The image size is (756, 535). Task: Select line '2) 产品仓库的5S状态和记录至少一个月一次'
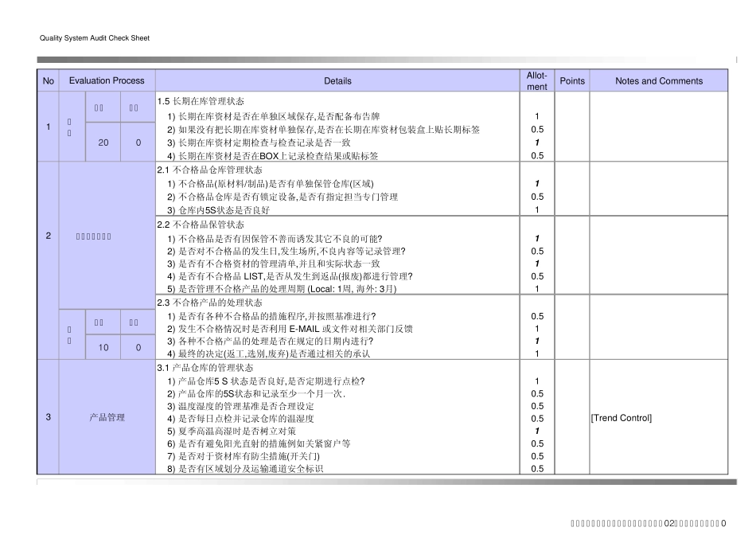pyautogui.click(x=256, y=393)
